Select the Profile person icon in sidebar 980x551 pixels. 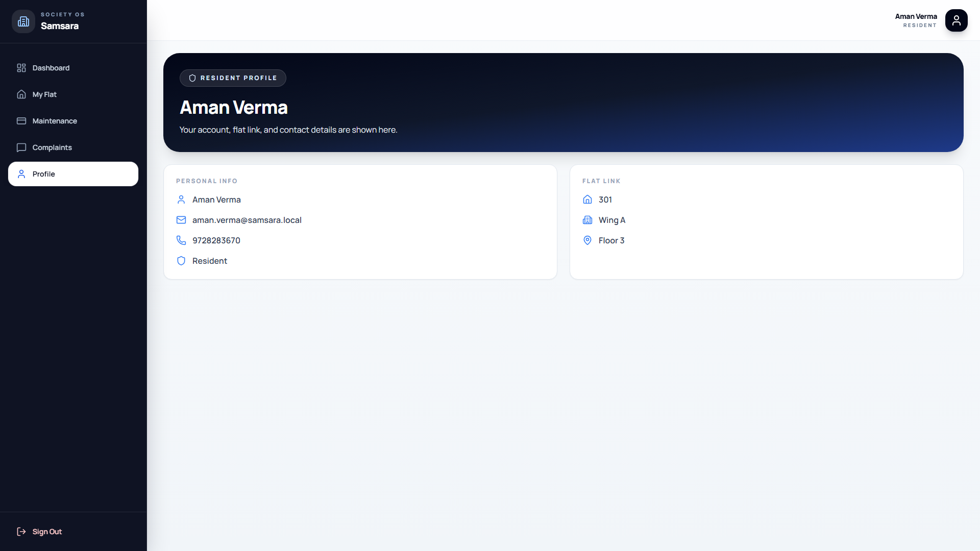[x=21, y=174]
